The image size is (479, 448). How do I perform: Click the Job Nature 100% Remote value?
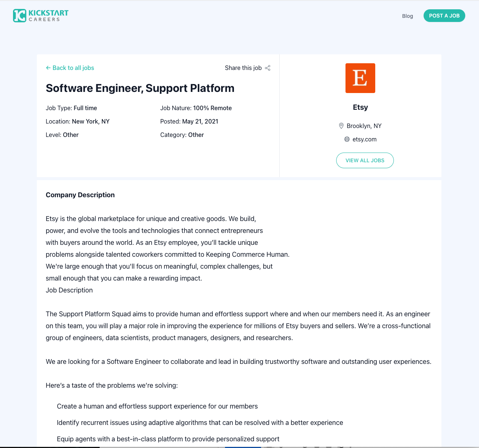pyautogui.click(x=212, y=108)
